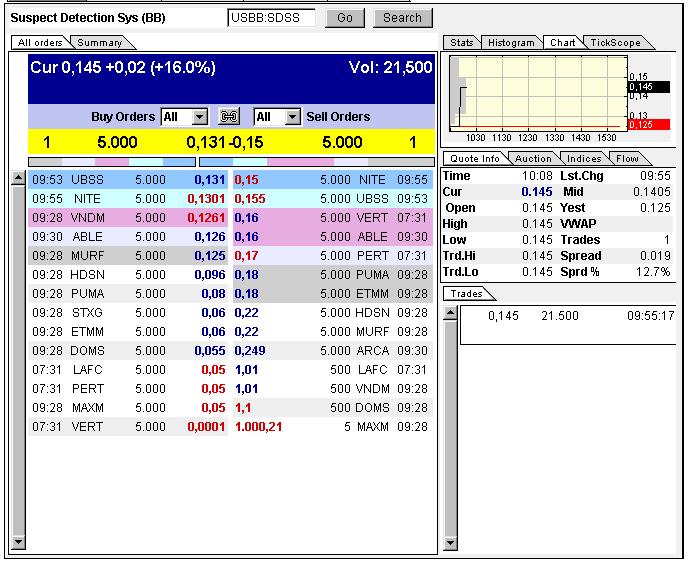The image size is (688, 562).
Task: Select the TickScope tab
Action: tap(616, 43)
